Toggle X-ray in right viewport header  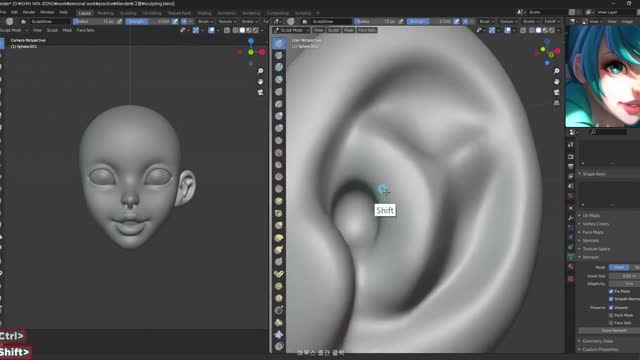point(523,30)
